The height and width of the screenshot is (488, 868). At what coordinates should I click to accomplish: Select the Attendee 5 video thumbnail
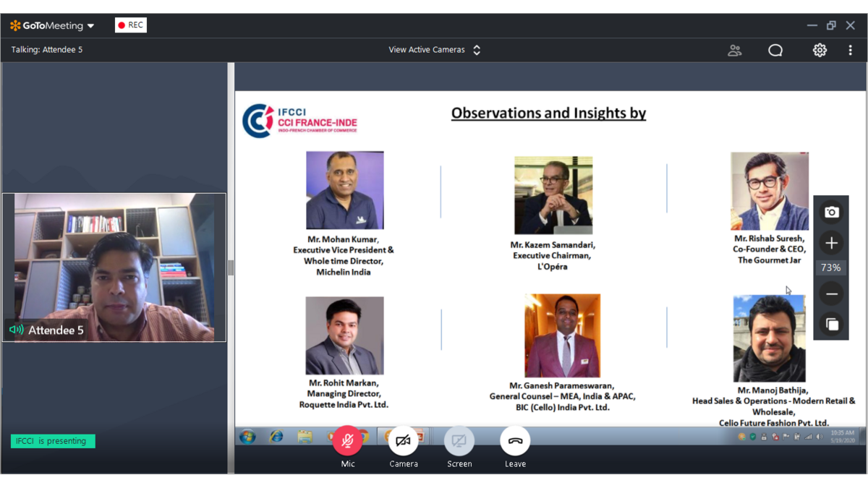tap(114, 267)
